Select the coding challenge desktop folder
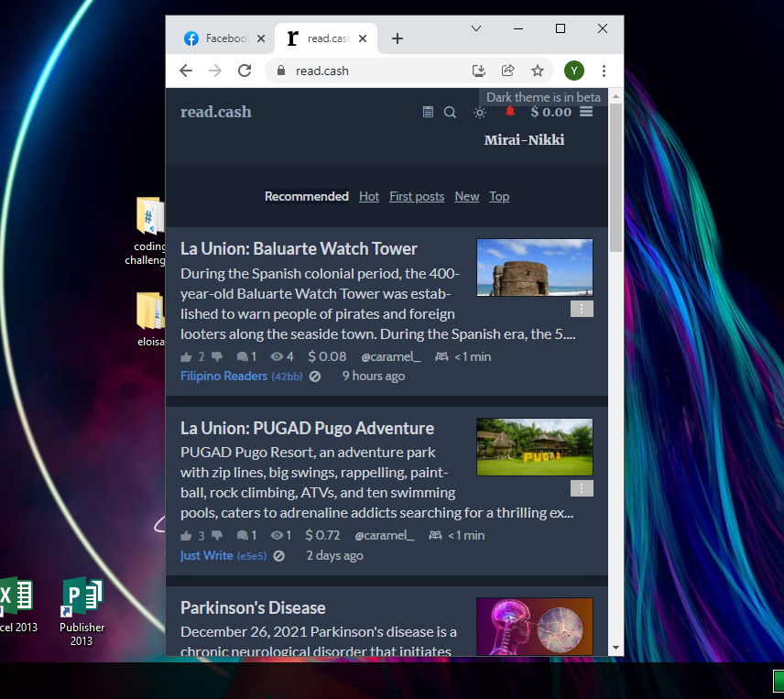The width and height of the screenshot is (784, 699). (147, 231)
